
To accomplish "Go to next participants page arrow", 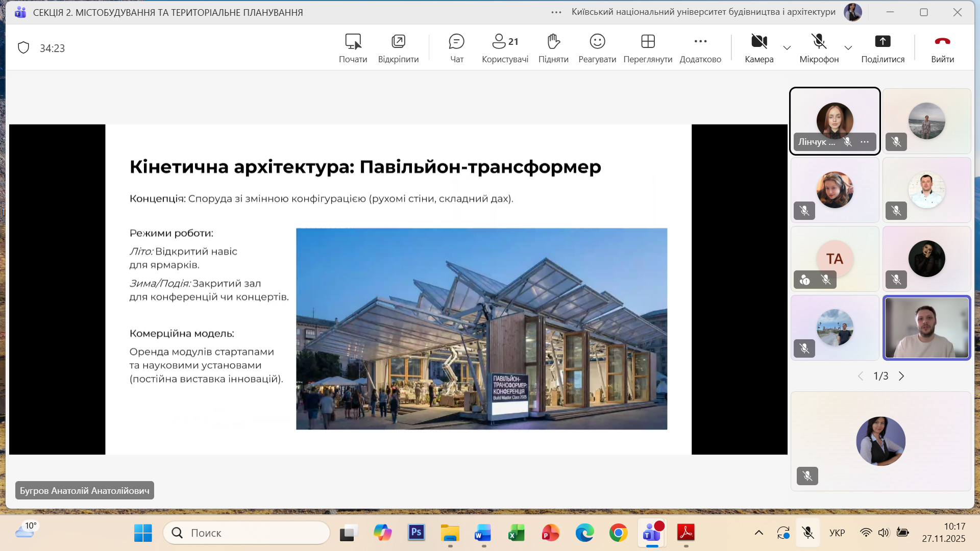I will [x=901, y=376].
